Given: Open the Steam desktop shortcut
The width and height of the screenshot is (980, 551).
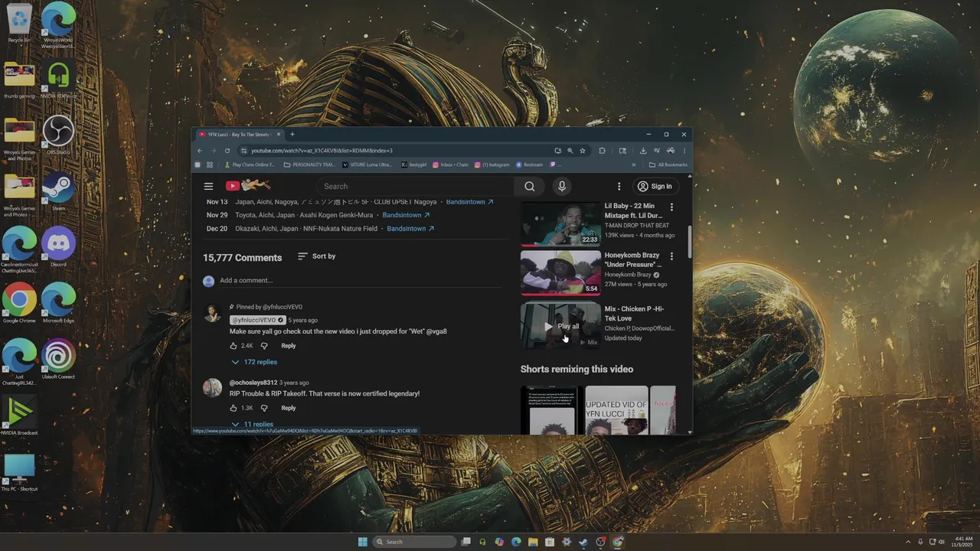Looking at the screenshot, I should coord(58,191).
